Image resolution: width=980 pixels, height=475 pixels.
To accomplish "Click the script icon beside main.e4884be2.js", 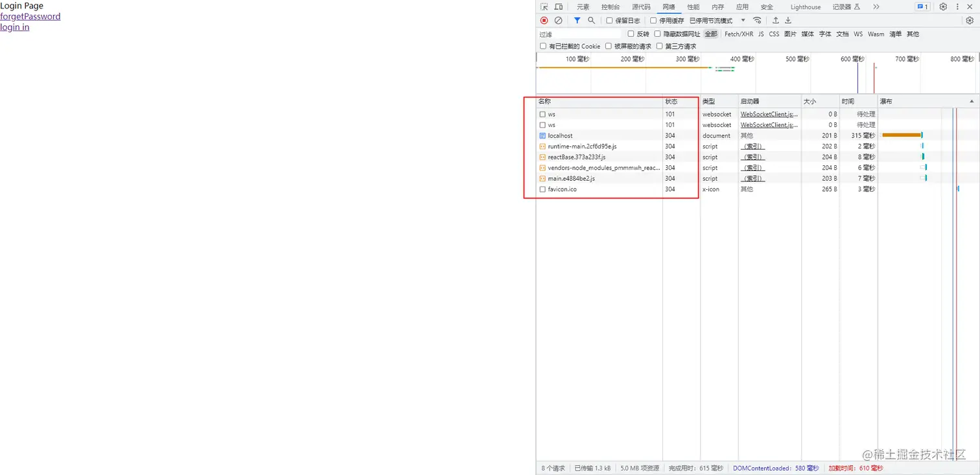I will pos(542,178).
